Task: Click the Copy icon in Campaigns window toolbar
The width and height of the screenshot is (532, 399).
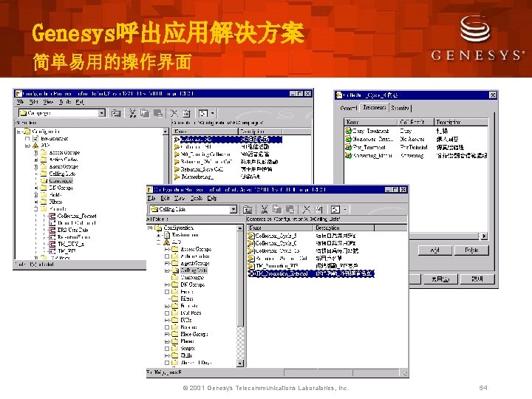Action: tap(145, 113)
